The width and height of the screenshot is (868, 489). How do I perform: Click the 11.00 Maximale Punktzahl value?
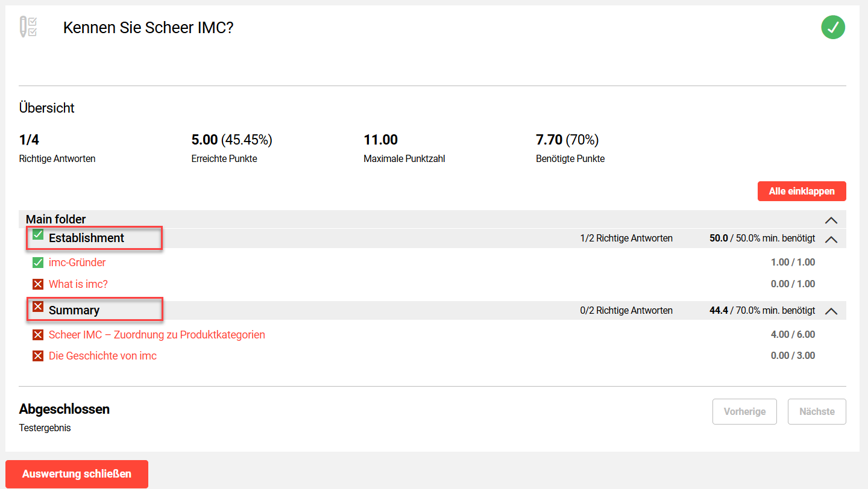coord(380,140)
